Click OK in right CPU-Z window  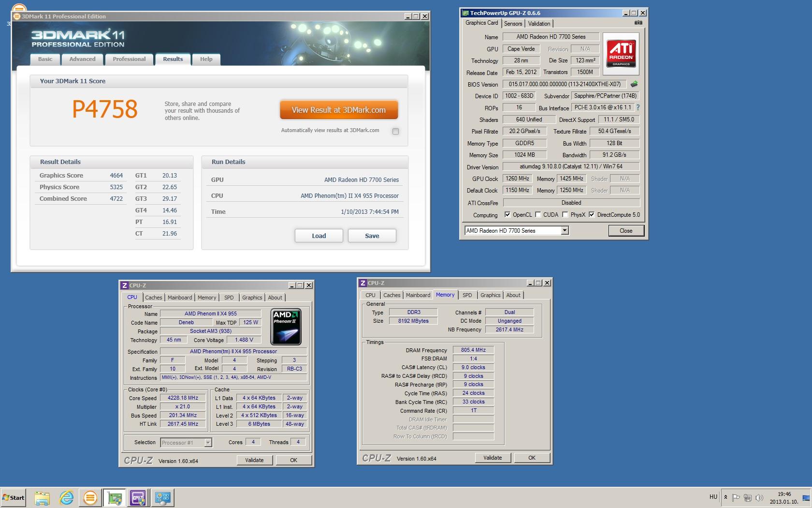coord(532,458)
